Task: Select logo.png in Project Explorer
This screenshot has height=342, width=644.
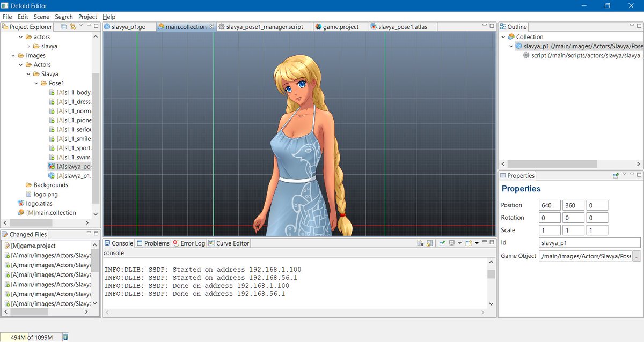Action: (46, 194)
